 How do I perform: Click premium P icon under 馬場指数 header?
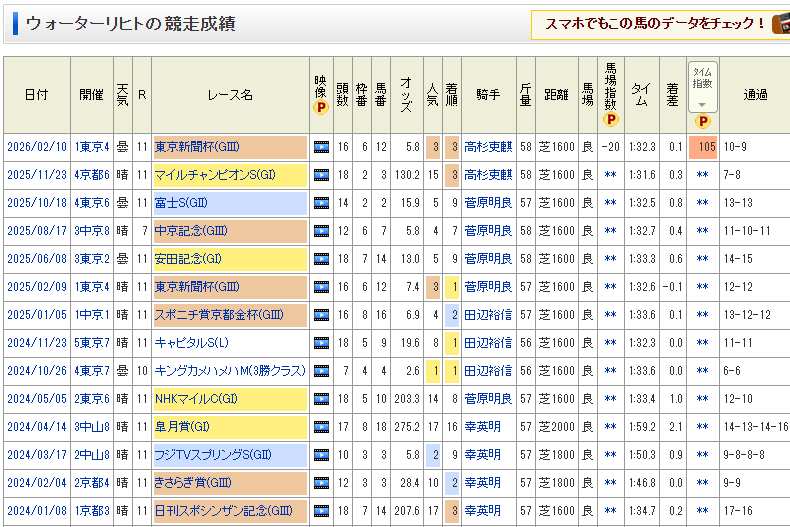click(610, 119)
